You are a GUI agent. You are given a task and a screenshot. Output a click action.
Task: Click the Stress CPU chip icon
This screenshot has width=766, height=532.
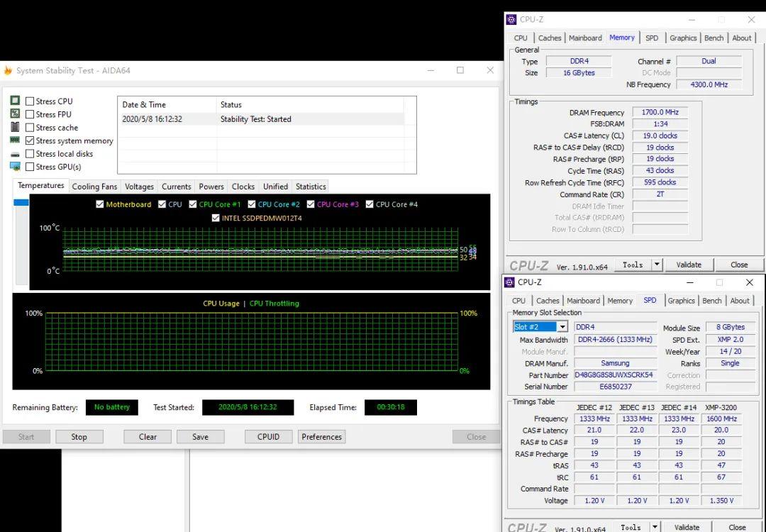click(15, 101)
